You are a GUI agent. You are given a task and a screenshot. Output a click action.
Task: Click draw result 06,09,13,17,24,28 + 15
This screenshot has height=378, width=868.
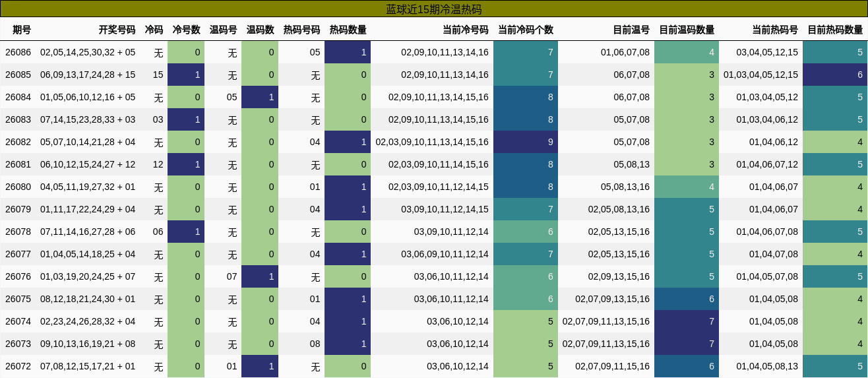click(x=88, y=75)
